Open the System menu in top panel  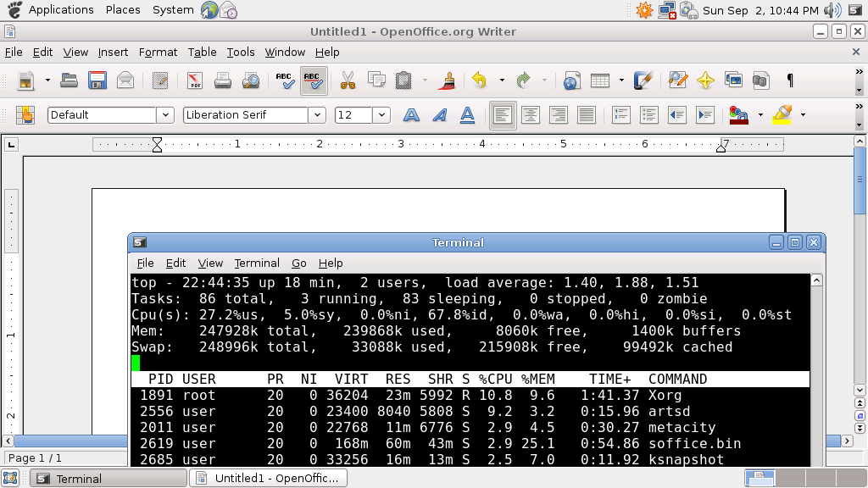pyautogui.click(x=173, y=10)
